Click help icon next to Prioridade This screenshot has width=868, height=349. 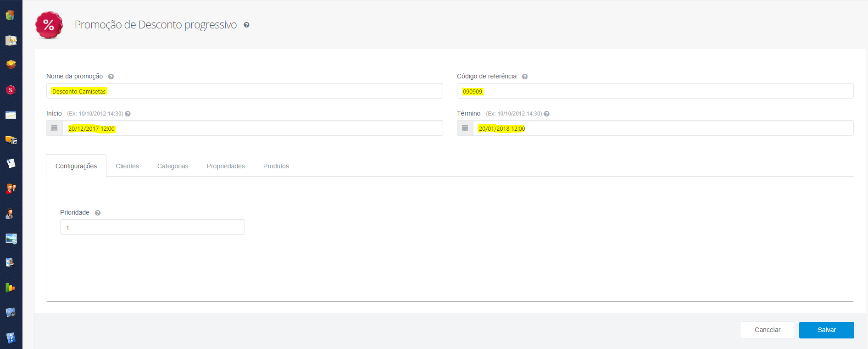[98, 213]
